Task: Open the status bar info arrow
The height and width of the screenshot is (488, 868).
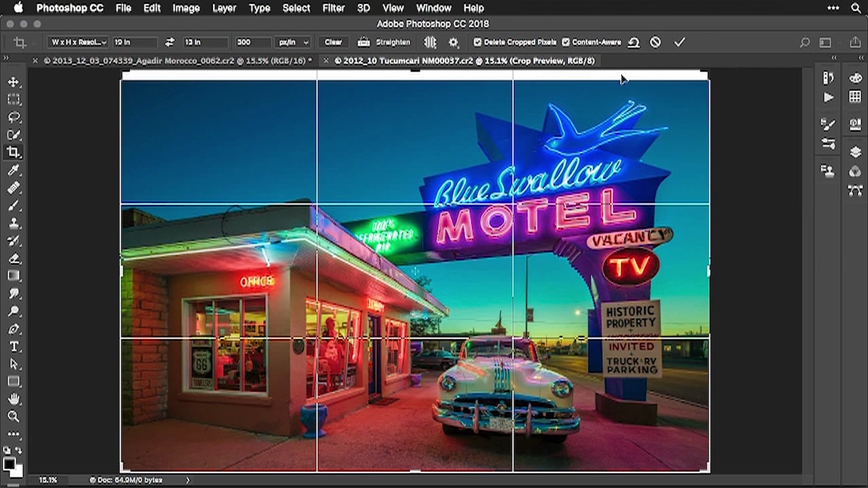Action: (x=188, y=480)
